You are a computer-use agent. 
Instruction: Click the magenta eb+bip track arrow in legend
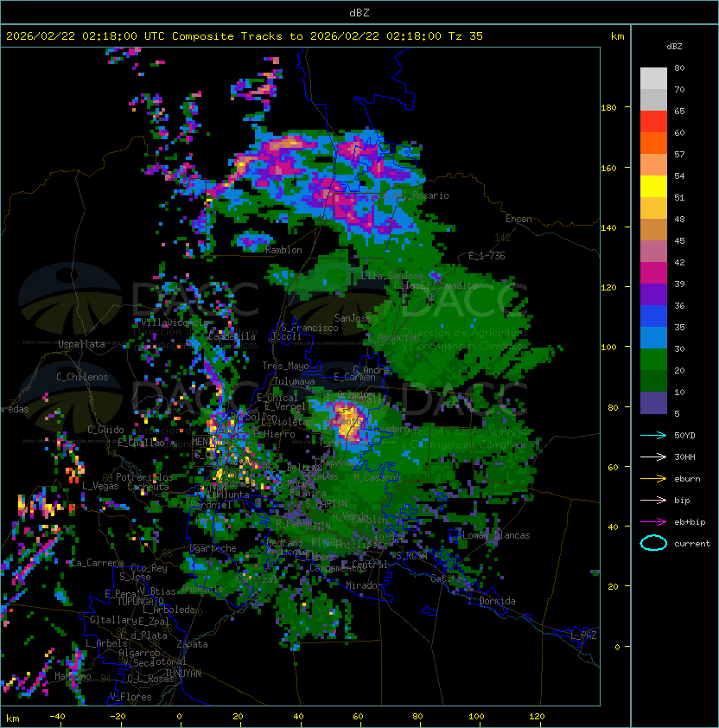click(x=653, y=522)
